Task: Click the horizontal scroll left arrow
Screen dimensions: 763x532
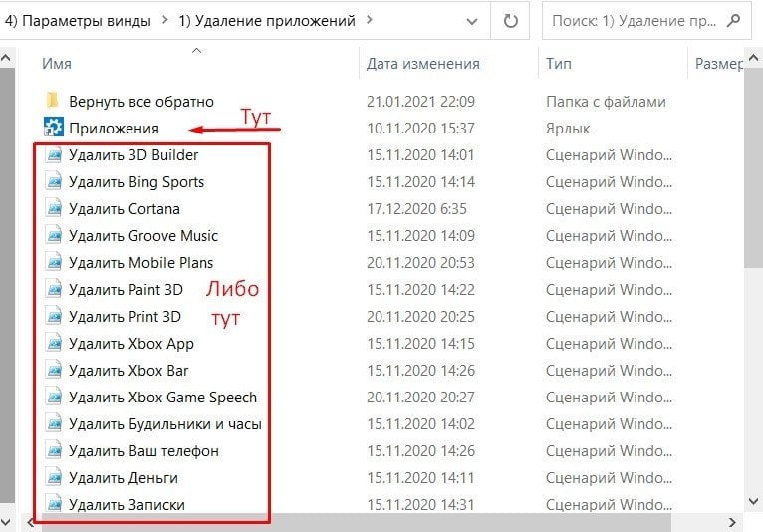Action: click(30, 523)
